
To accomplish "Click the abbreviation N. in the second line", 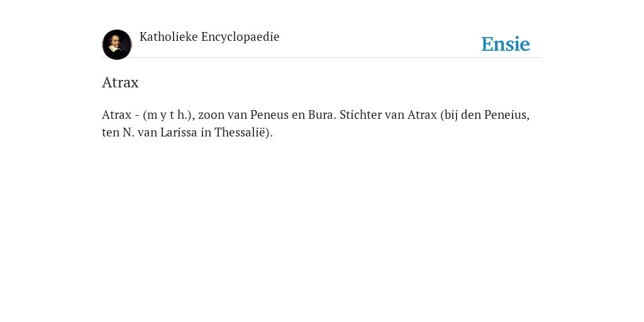I will click(128, 133).
